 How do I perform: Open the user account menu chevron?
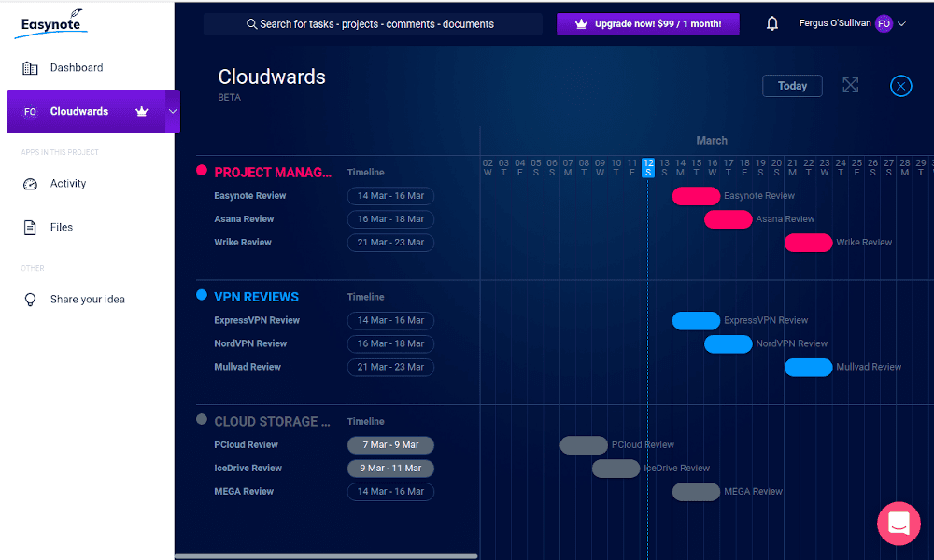[x=902, y=24]
